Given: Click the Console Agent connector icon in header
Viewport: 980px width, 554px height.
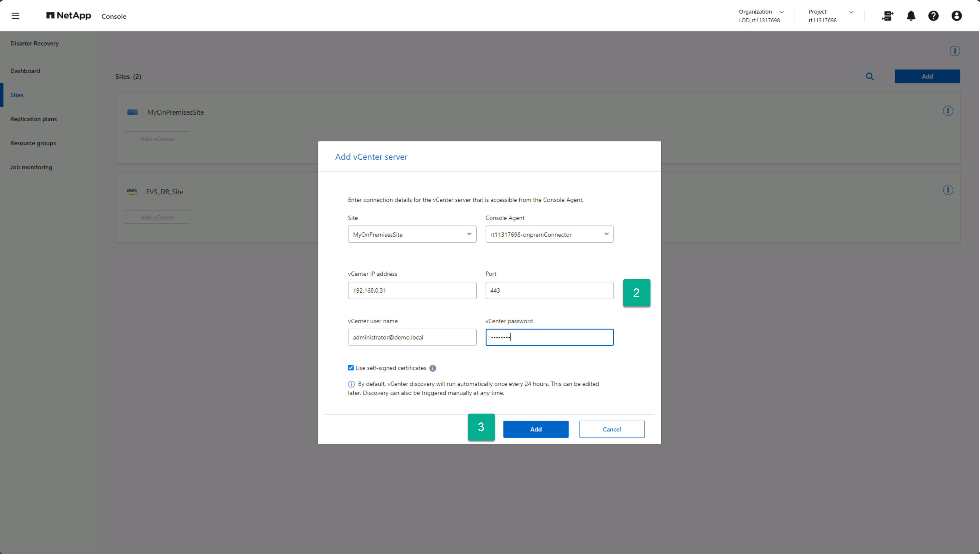Looking at the screenshot, I should (x=887, y=15).
